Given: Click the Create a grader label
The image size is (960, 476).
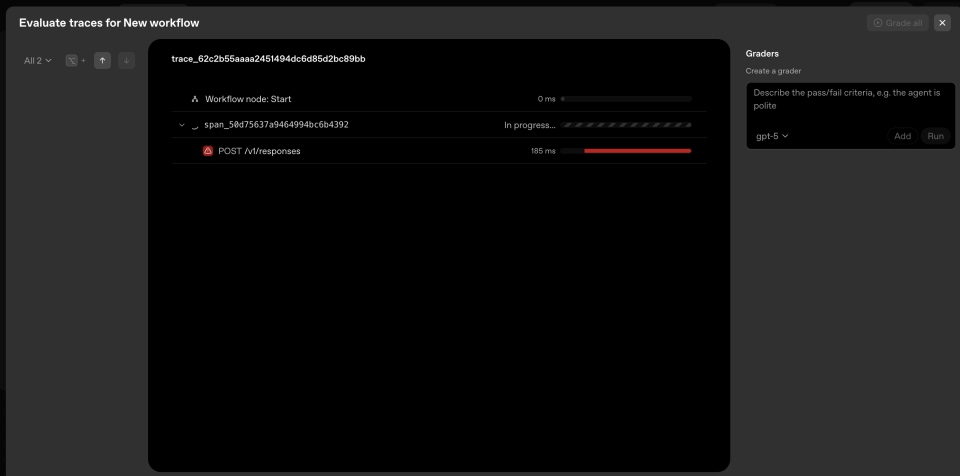Looking at the screenshot, I should click(773, 71).
